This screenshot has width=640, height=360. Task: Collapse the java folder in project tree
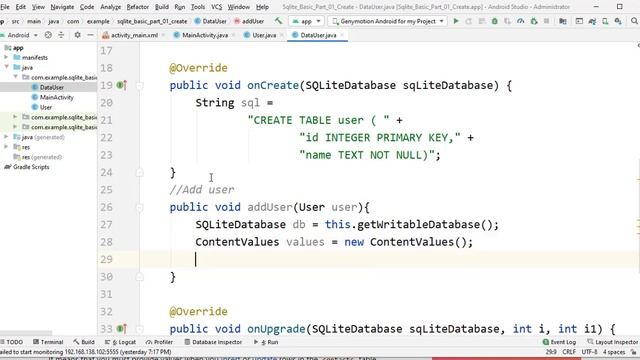pyautogui.click(x=6, y=67)
